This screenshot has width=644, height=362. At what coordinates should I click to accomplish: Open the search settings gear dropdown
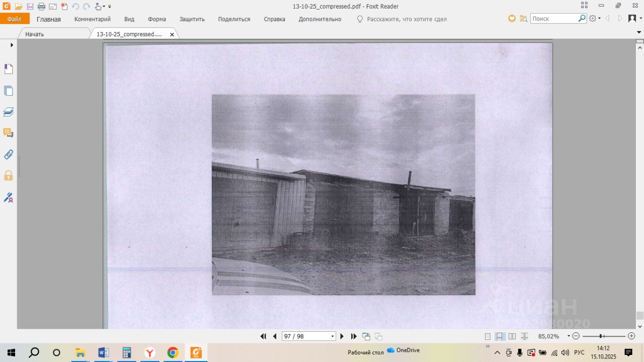click(595, 19)
